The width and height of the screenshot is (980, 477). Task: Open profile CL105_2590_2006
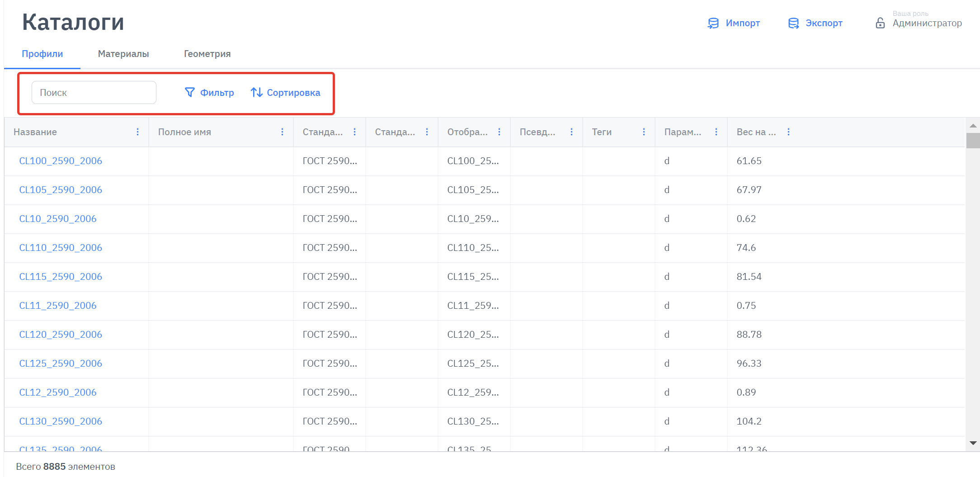61,190
